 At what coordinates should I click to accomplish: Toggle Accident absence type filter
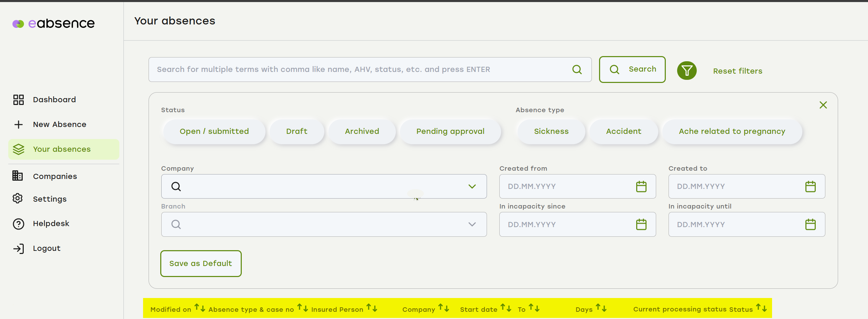pyautogui.click(x=624, y=131)
